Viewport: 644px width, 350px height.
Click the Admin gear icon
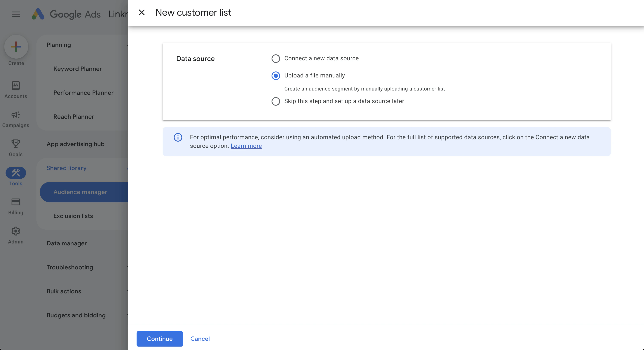[15, 231]
